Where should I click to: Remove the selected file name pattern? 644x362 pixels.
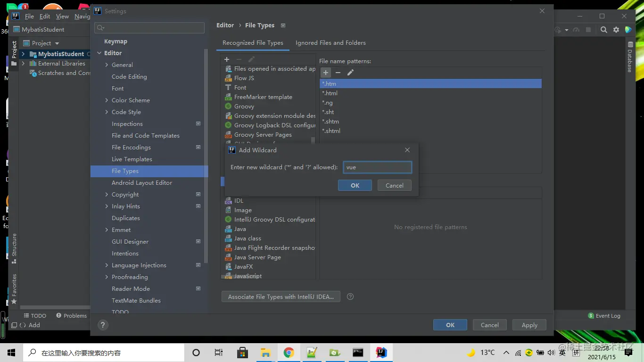click(x=338, y=73)
